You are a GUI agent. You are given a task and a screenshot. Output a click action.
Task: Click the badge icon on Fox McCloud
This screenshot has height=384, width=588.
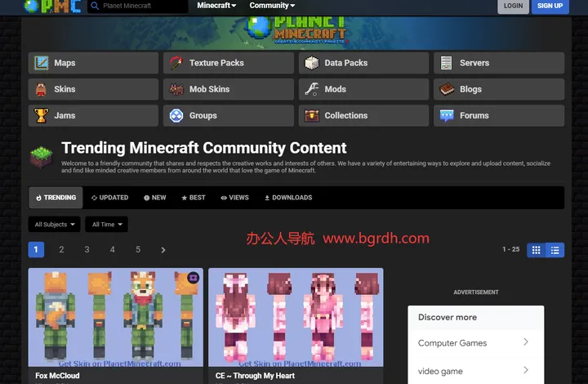click(x=193, y=278)
